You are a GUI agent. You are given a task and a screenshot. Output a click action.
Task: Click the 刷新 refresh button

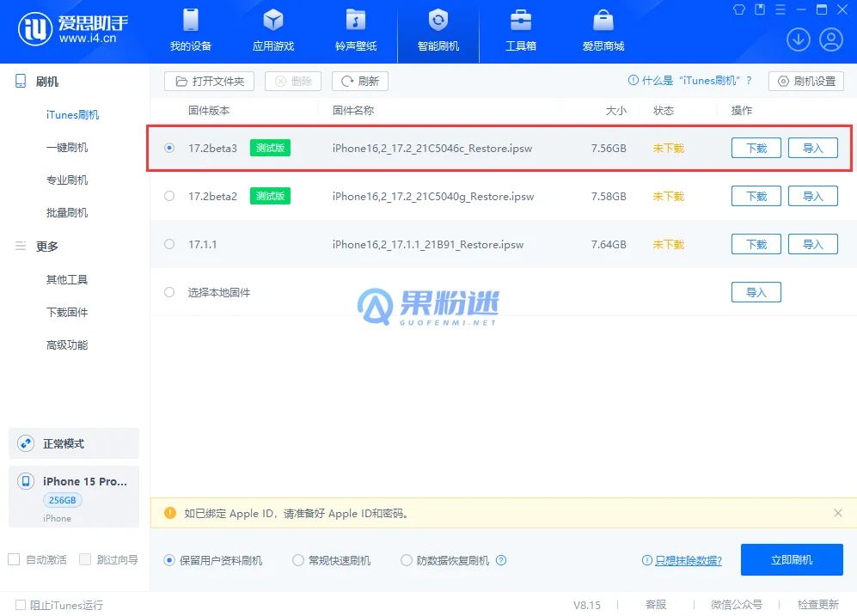[360, 81]
